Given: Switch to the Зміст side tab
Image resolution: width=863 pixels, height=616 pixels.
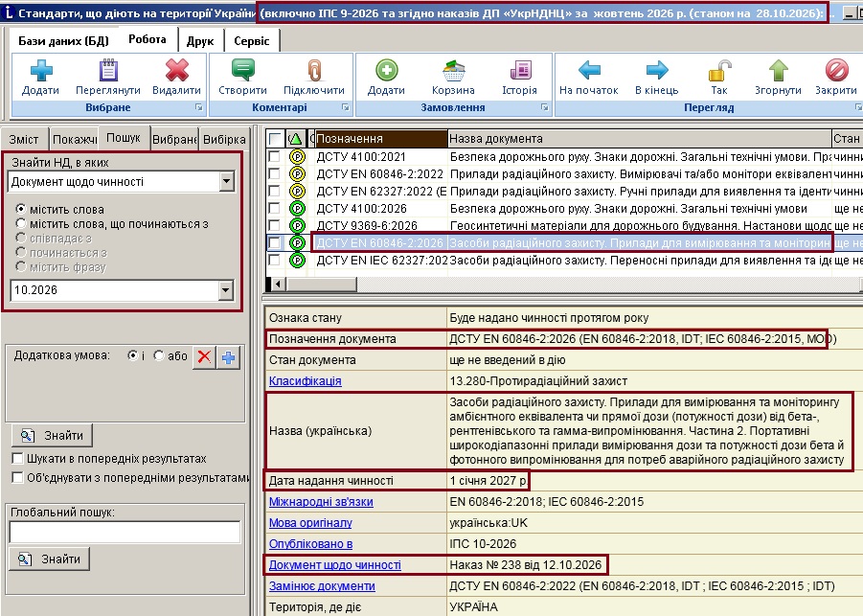Looking at the screenshot, I should (x=24, y=139).
